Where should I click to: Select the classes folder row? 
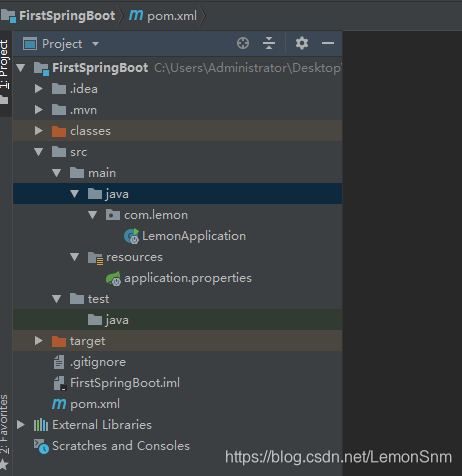[177, 131]
